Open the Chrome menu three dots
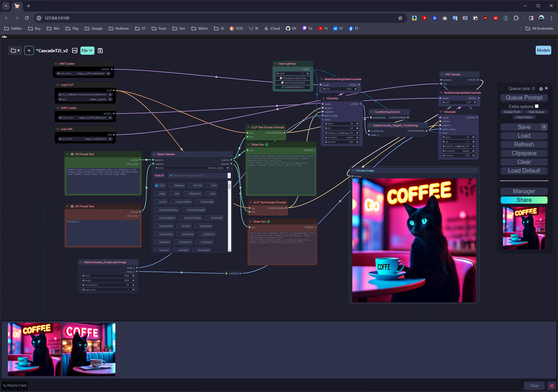558x392 pixels. point(551,18)
